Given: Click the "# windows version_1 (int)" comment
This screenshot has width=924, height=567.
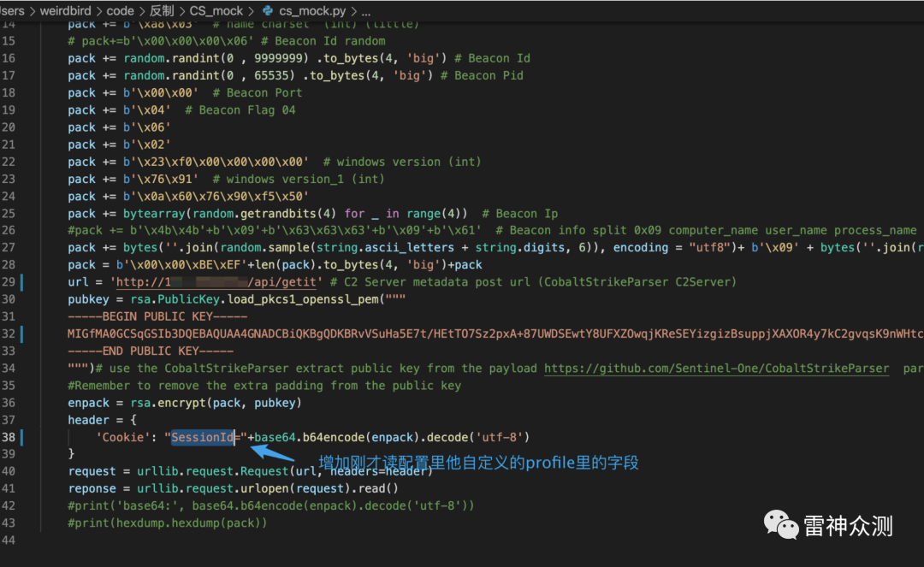Looking at the screenshot, I should tap(299, 179).
